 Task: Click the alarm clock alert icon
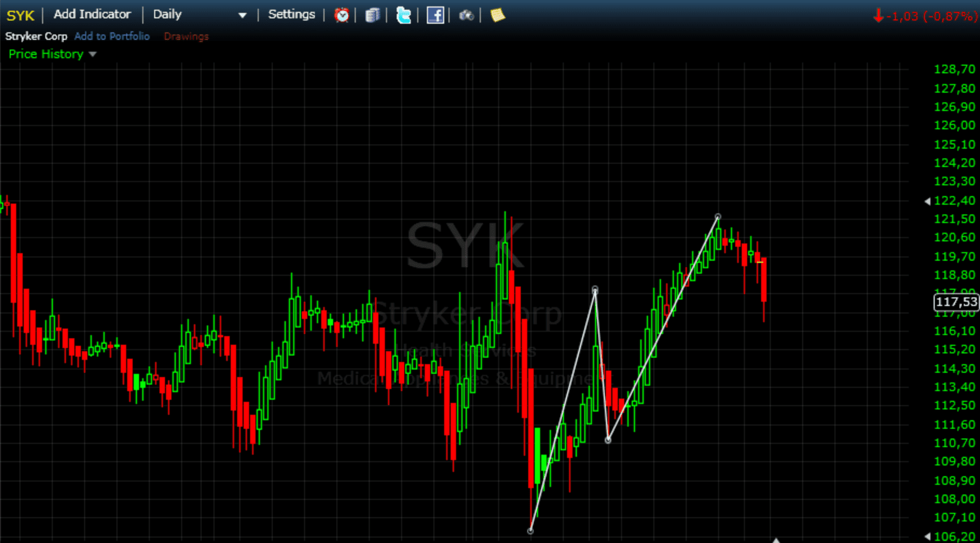point(341,15)
